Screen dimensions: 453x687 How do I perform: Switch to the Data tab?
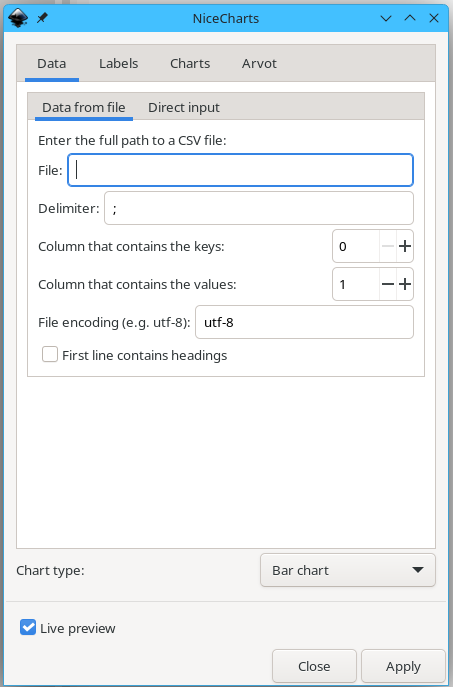click(52, 64)
